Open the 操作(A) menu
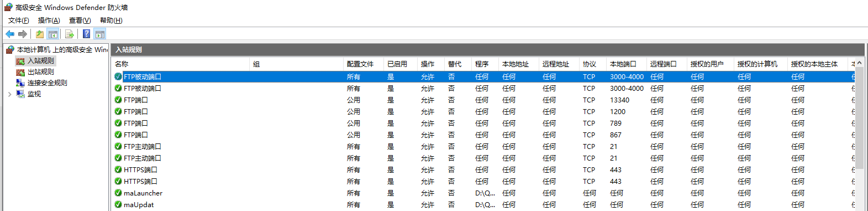This screenshot has width=868, height=211. (49, 20)
